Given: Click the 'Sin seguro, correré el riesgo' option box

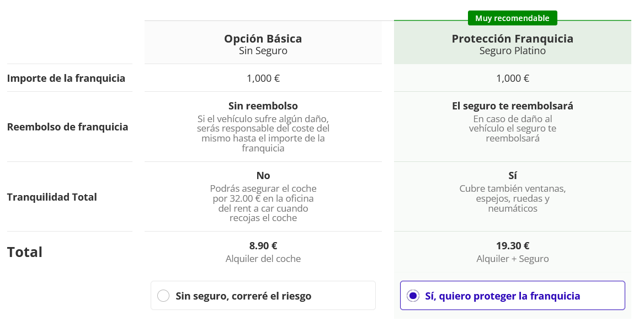Looking at the screenshot, I should point(263,295).
